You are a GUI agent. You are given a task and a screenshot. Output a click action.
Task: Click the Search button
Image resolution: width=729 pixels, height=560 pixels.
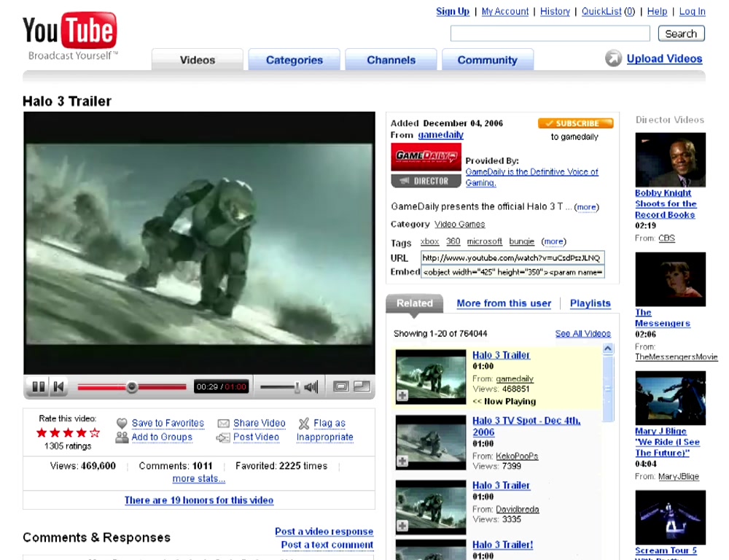[x=681, y=34]
